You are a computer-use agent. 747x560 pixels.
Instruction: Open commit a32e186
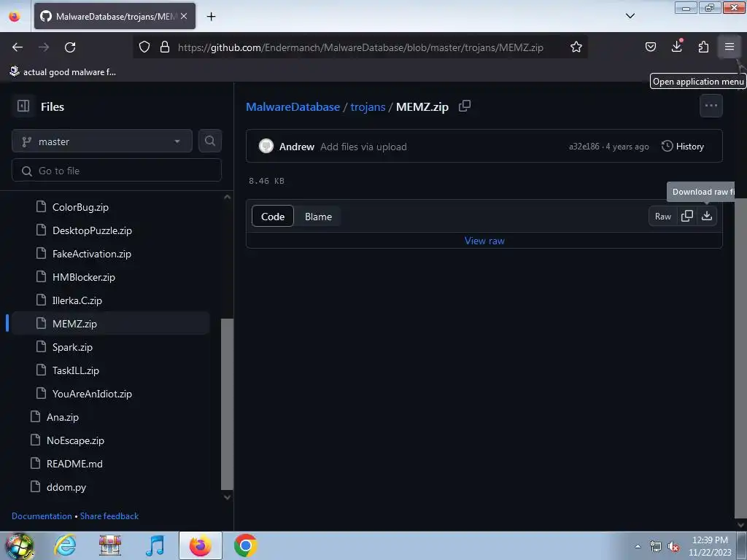[x=584, y=147]
